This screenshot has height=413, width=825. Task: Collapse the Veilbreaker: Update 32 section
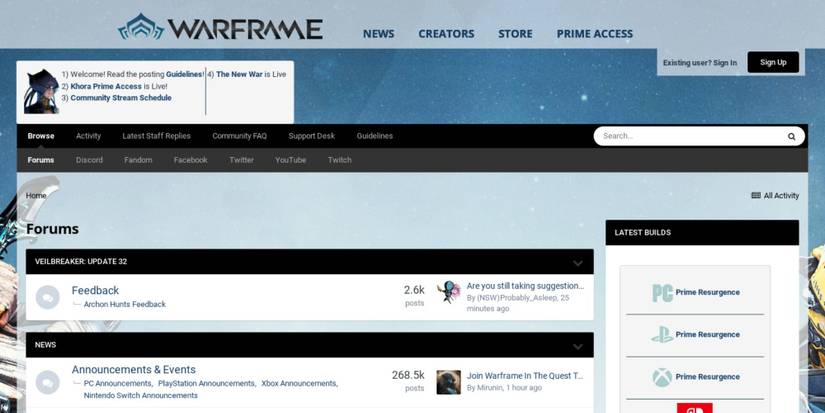pos(578,263)
